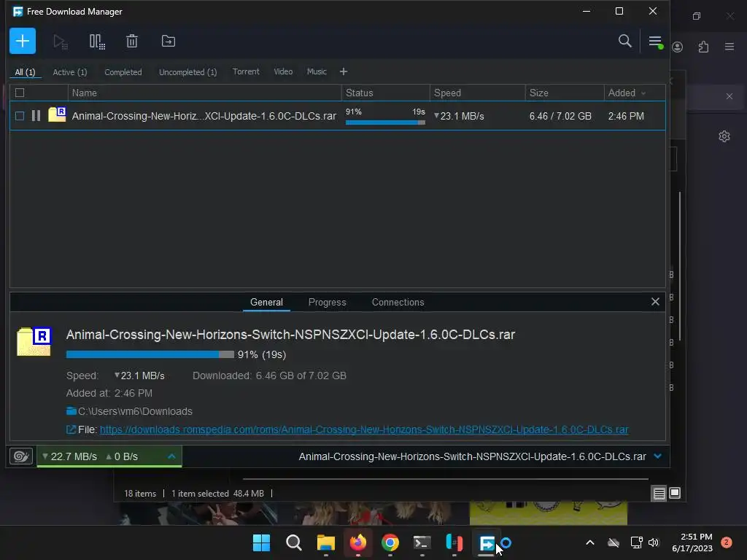Sort by Size column header
The width and height of the screenshot is (747, 560).
point(565,93)
